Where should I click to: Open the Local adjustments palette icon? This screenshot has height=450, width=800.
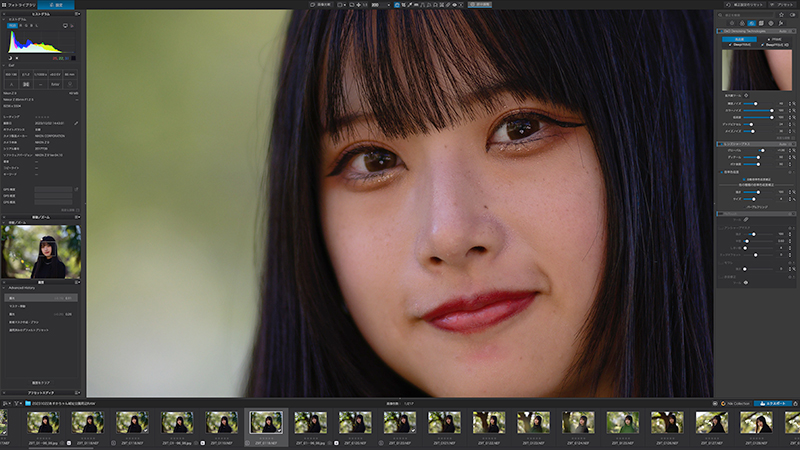tap(771, 23)
